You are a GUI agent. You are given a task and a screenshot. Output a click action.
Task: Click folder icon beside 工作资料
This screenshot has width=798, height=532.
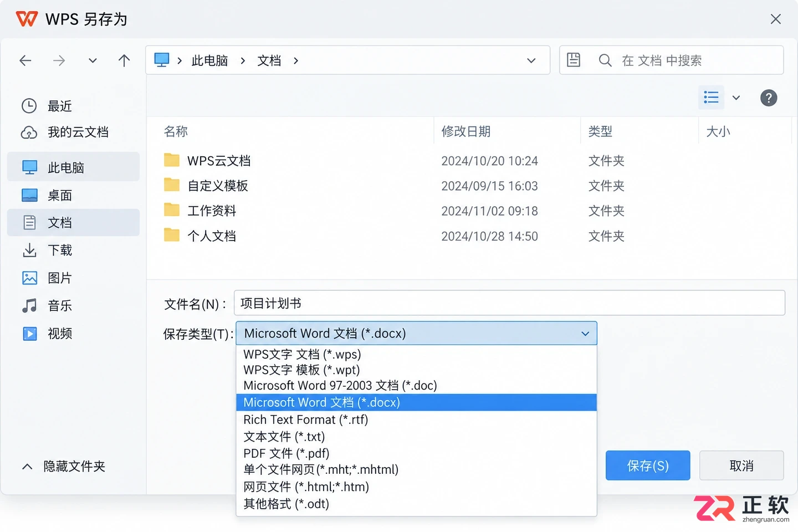pos(172,210)
